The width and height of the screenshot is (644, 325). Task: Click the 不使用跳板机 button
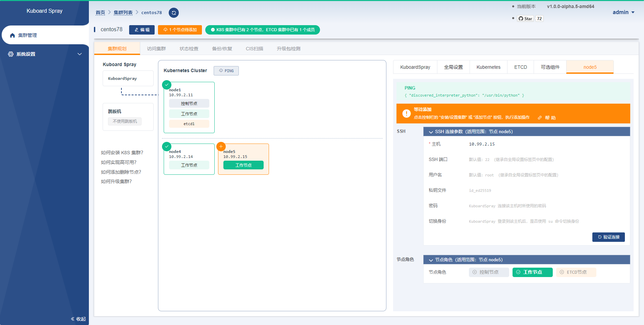[x=125, y=121]
